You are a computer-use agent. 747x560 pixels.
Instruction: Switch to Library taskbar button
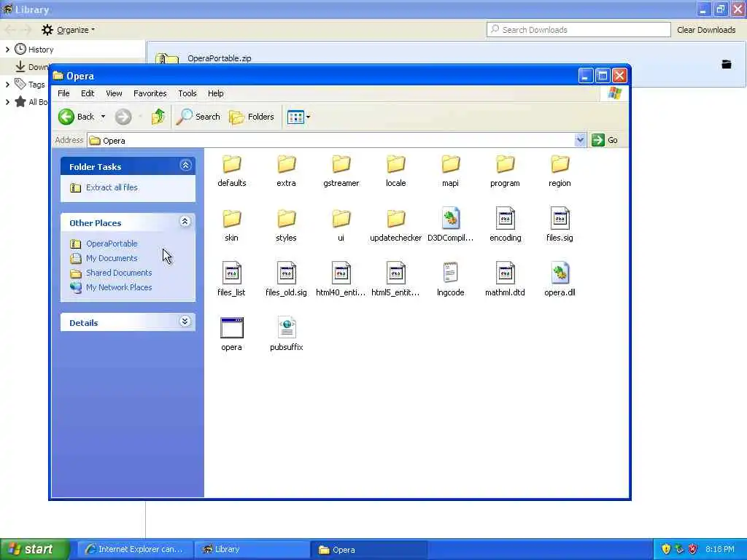(x=252, y=550)
